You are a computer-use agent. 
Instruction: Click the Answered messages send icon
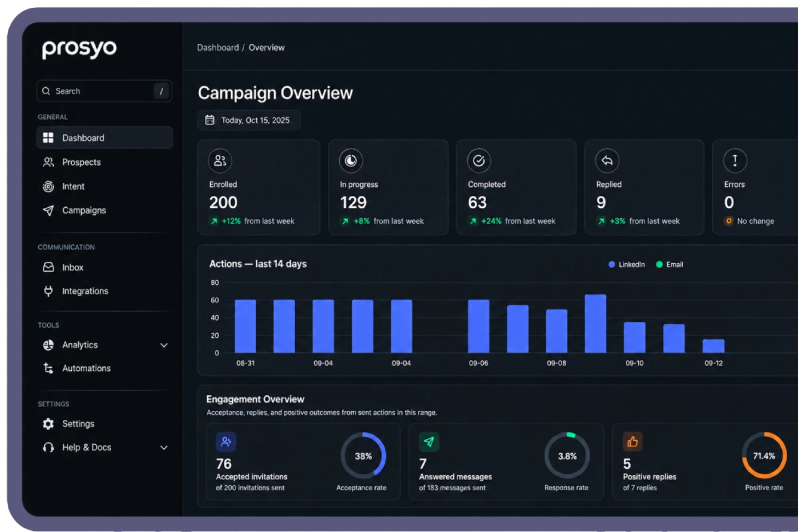429,442
